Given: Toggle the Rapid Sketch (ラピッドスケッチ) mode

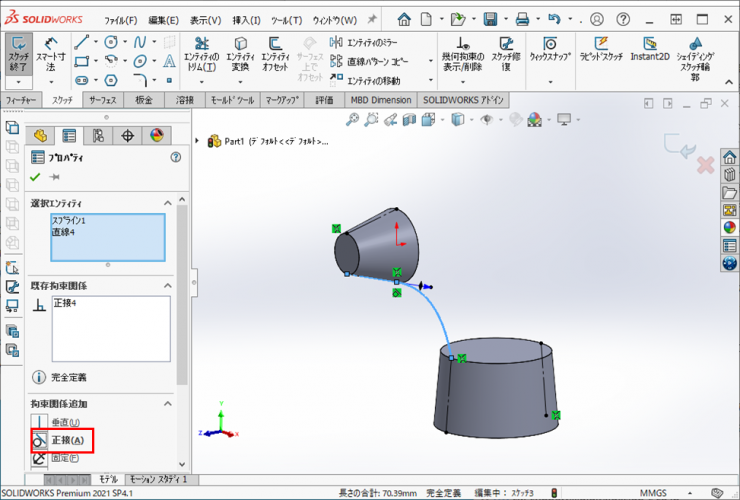Looking at the screenshot, I should [602, 50].
